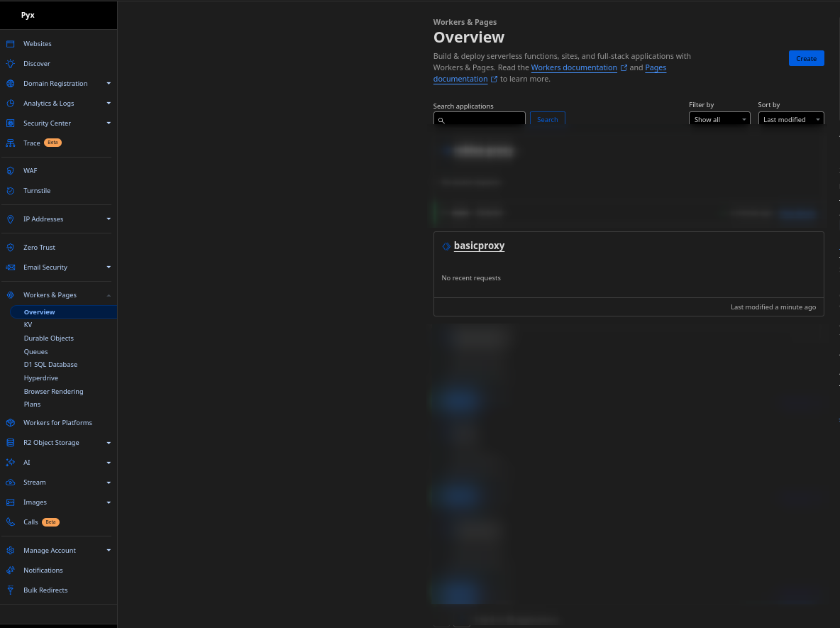This screenshot has width=840, height=628.
Task: Click the Search button
Action: 548,119
